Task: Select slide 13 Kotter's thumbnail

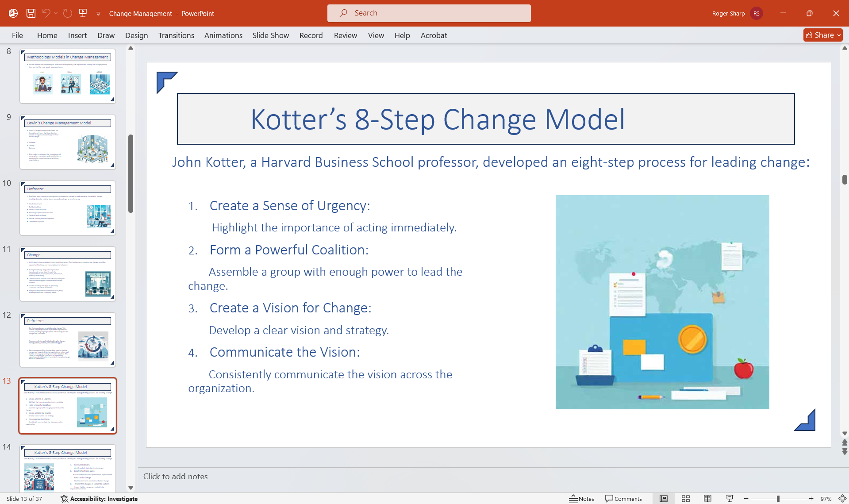Action: (68, 406)
